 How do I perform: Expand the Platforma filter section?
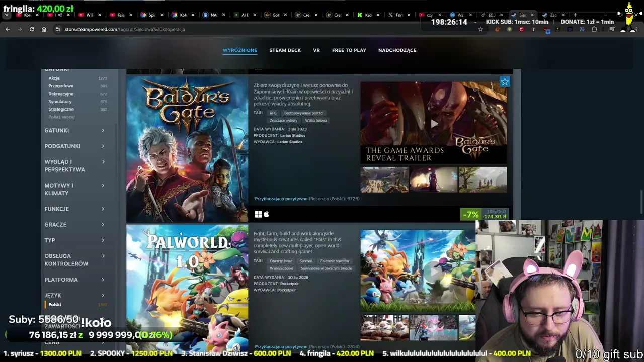[74, 280]
